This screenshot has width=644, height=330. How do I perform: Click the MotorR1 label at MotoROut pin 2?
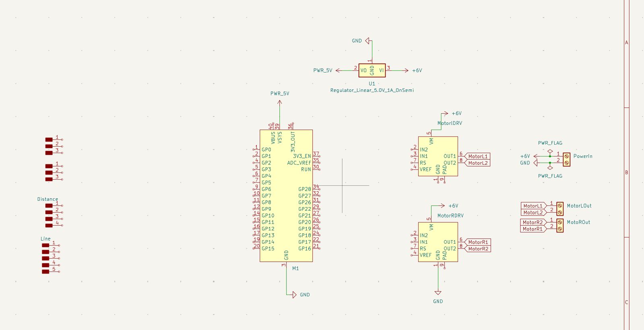[x=533, y=229]
